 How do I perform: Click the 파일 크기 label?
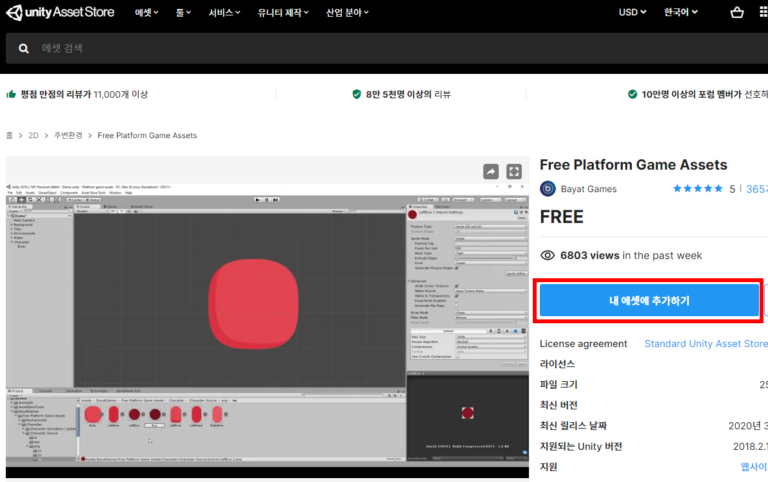pos(559,385)
